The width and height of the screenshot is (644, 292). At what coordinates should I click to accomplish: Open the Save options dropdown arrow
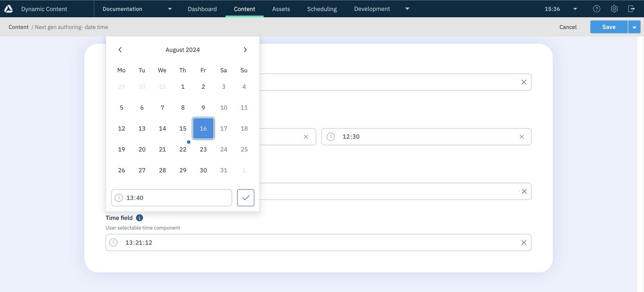pos(634,27)
